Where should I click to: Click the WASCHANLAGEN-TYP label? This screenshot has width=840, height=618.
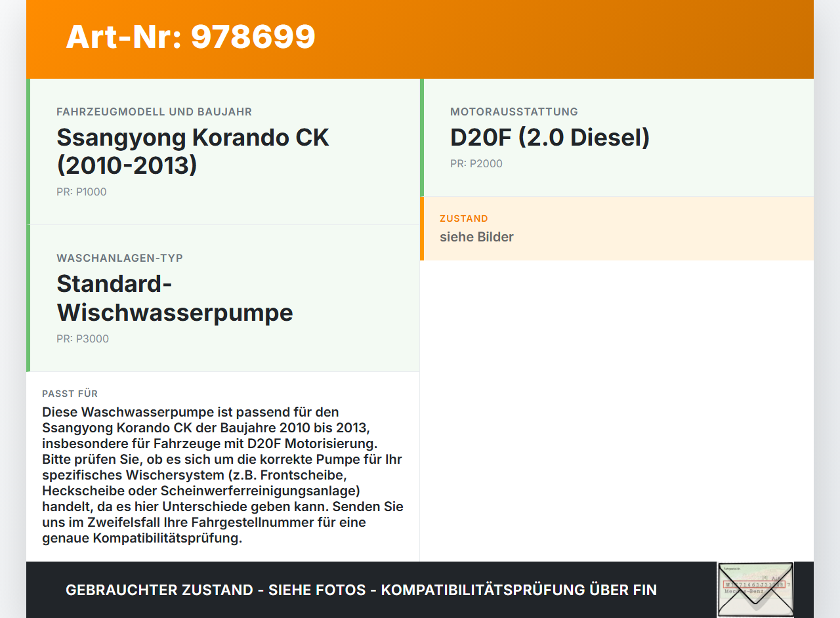[120, 258]
